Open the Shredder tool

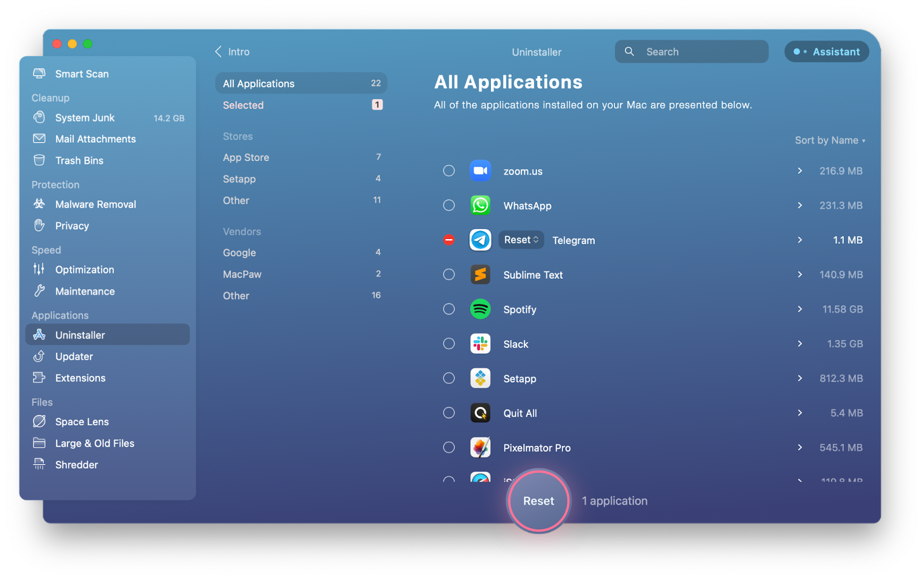point(76,465)
